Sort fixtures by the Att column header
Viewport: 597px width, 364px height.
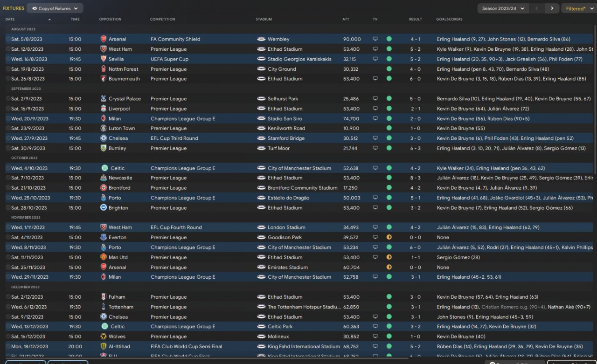346,19
